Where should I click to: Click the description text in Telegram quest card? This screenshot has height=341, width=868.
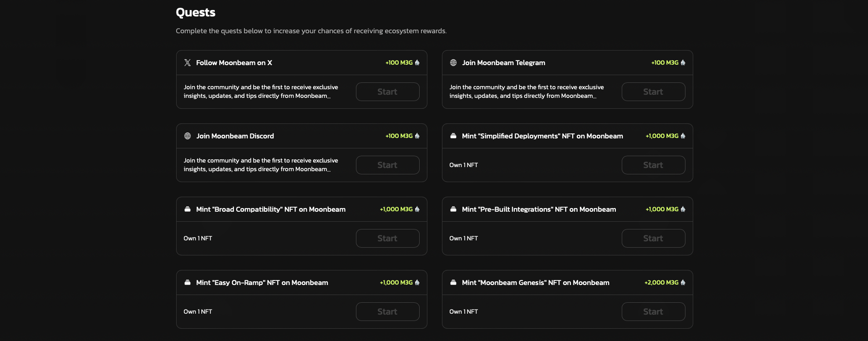tap(527, 92)
